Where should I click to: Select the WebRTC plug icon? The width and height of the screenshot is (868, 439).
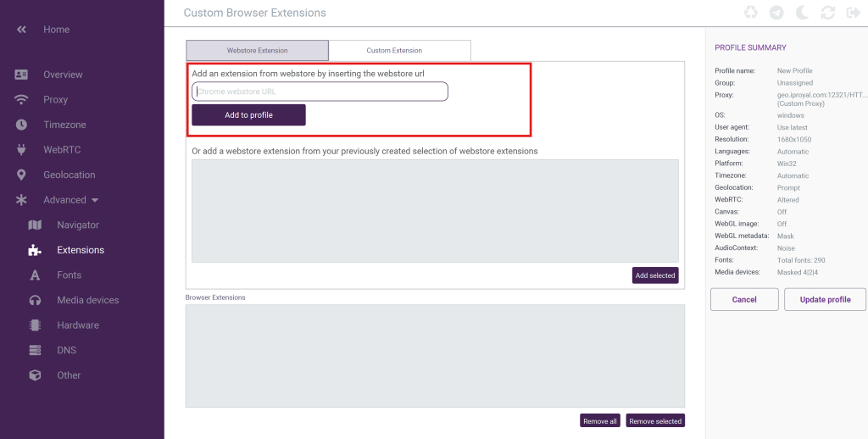point(22,150)
